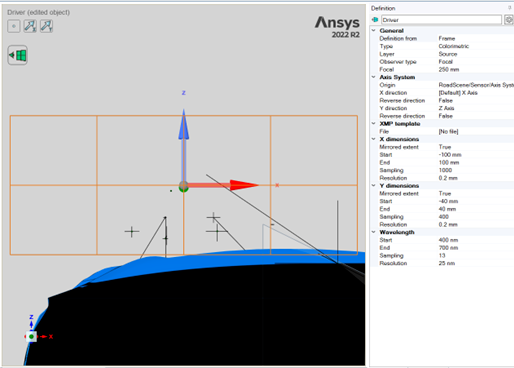Toggle X Mirrored extent True value
The height and width of the screenshot is (368, 514).
[445, 147]
